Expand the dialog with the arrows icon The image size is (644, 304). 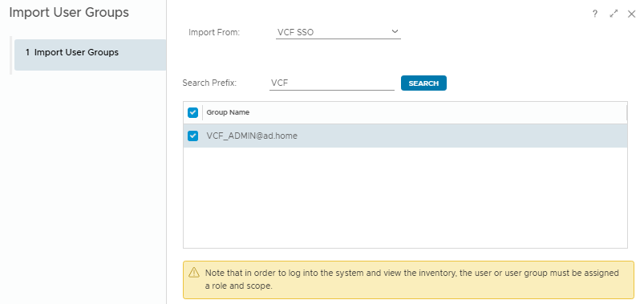(614, 14)
